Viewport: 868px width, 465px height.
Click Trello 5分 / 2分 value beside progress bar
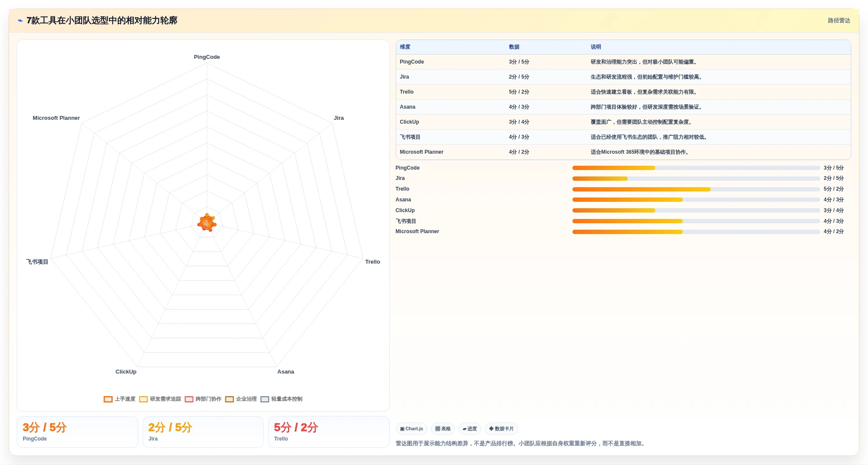point(834,189)
